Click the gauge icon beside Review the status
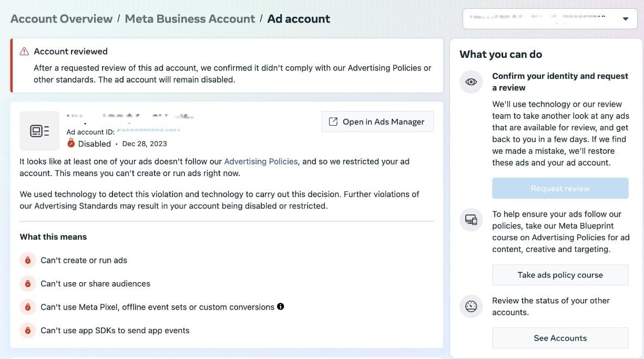Viewport: 644px width, 359px height. click(471, 306)
